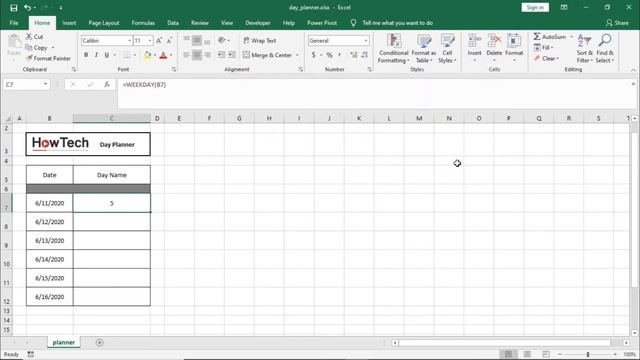Image resolution: width=640 pixels, height=360 pixels.
Task: Open Merge & Center dropdown arrow
Action: coord(297,55)
